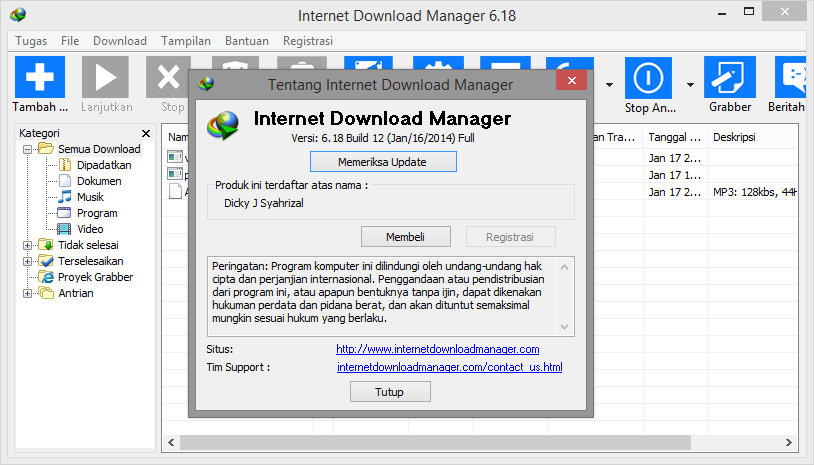The image size is (814, 465).
Task: Expand the Tidak selesai tree node
Action: click(28, 245)
